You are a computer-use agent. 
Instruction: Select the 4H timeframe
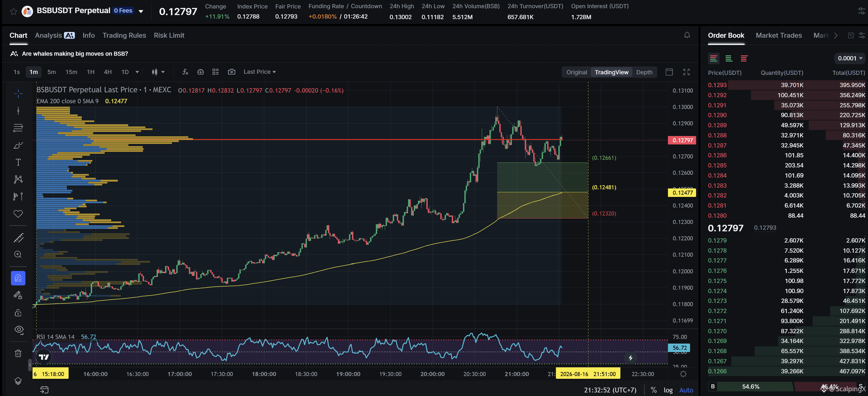(x=107, y=72)
